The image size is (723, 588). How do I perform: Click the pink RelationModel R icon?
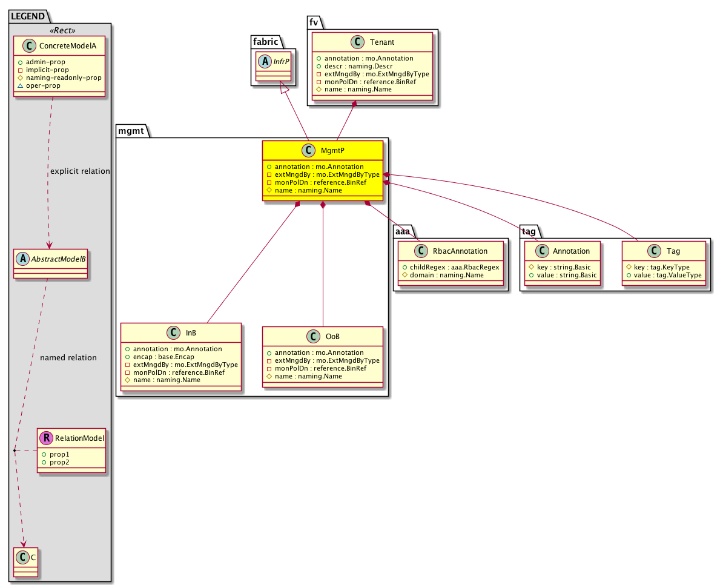click(46, 438)
